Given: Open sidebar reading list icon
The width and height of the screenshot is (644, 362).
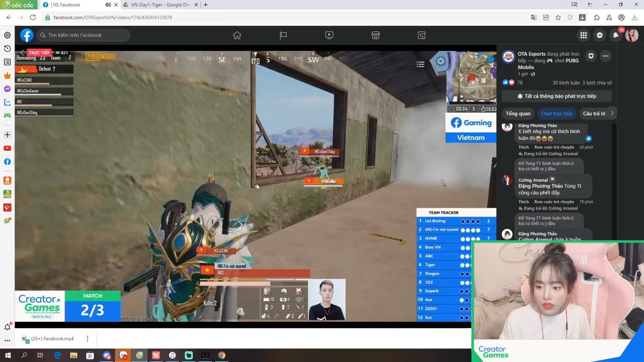Looking at the screenshot, I should [7, 62].
